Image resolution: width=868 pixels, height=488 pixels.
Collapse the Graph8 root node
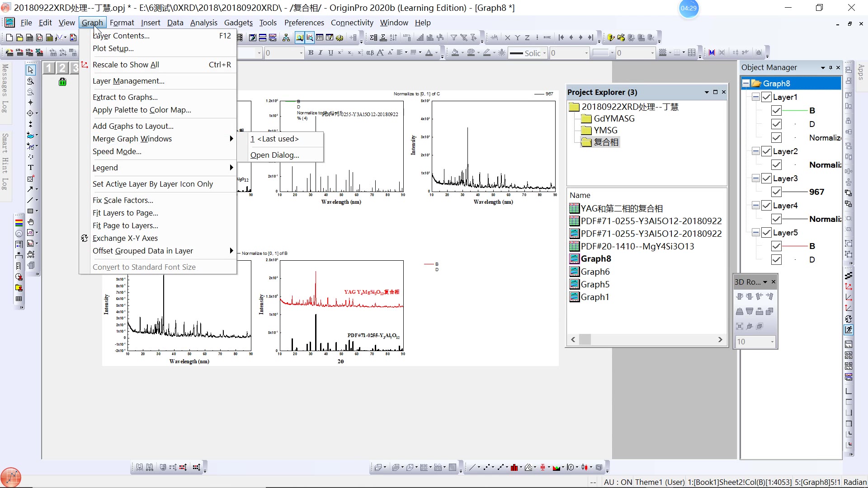tap(746, 84)
